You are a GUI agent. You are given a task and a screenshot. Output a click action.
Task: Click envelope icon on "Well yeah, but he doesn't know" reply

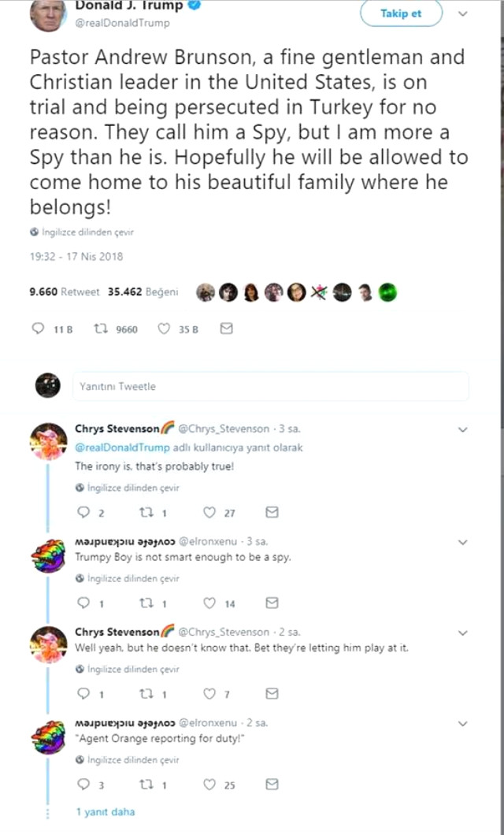[x=272, y=694]
